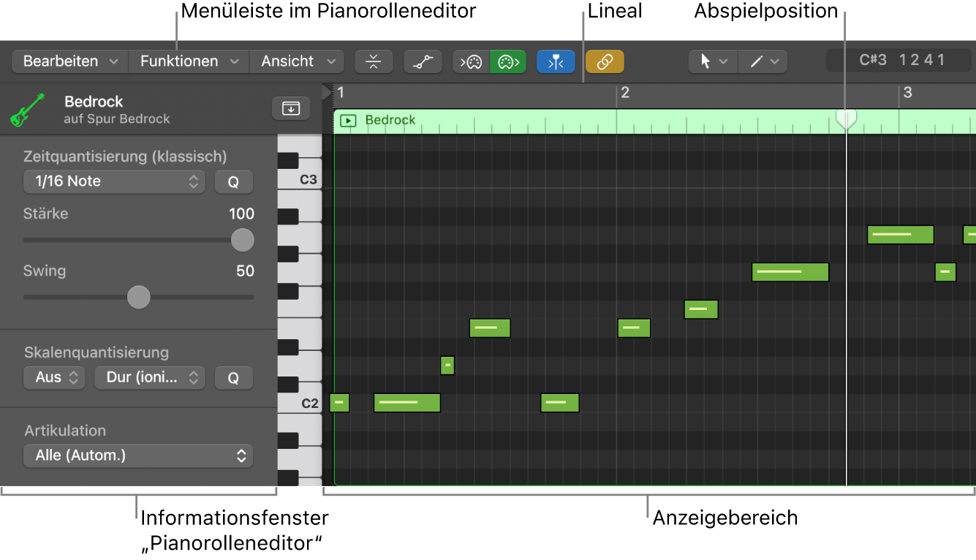Open the Funktionen menu

coord(189,61)
